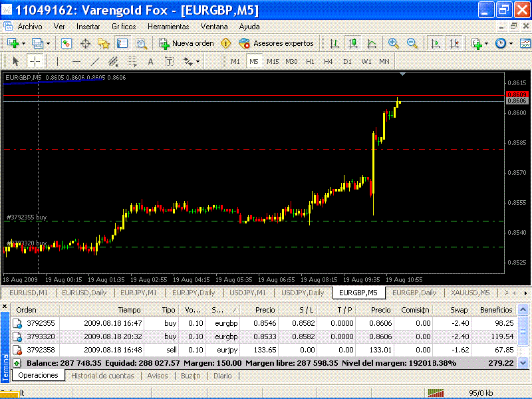This screenshot has height=399, width=532.
Task: Select the Crosshair tool
Action: point(35,61)
